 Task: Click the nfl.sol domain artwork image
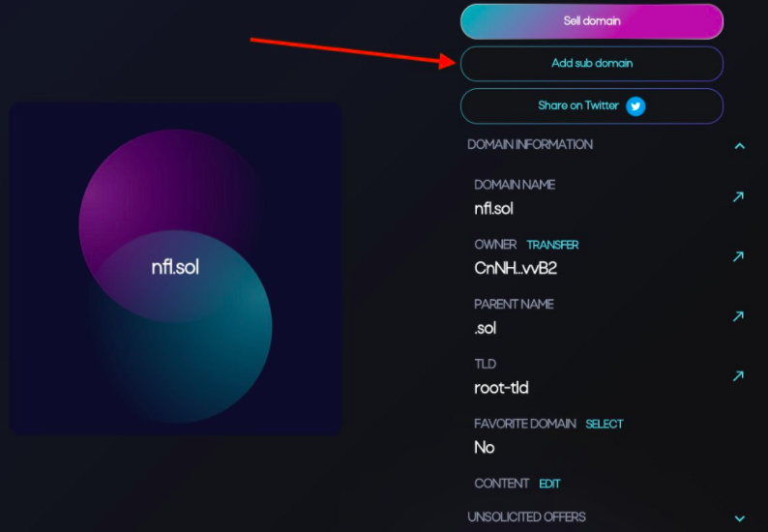coord(176,269)
